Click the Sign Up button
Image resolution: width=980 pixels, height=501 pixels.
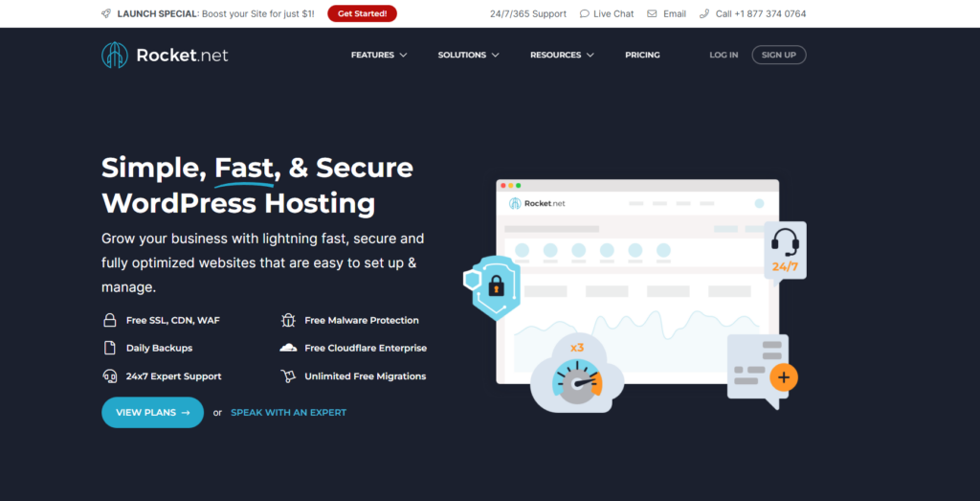tap(779, 55)
